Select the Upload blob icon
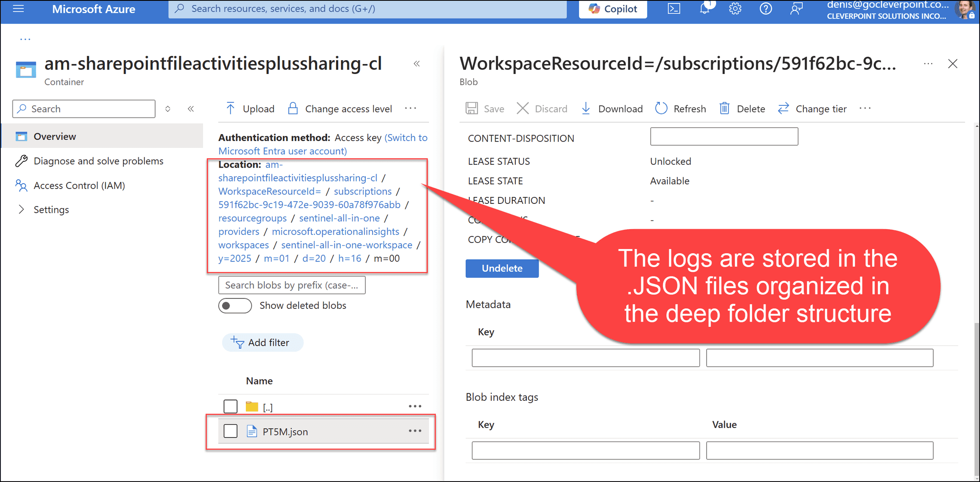The height and width of the screenshot is (482, 980). pyautogui.click(x=231, y=108)
